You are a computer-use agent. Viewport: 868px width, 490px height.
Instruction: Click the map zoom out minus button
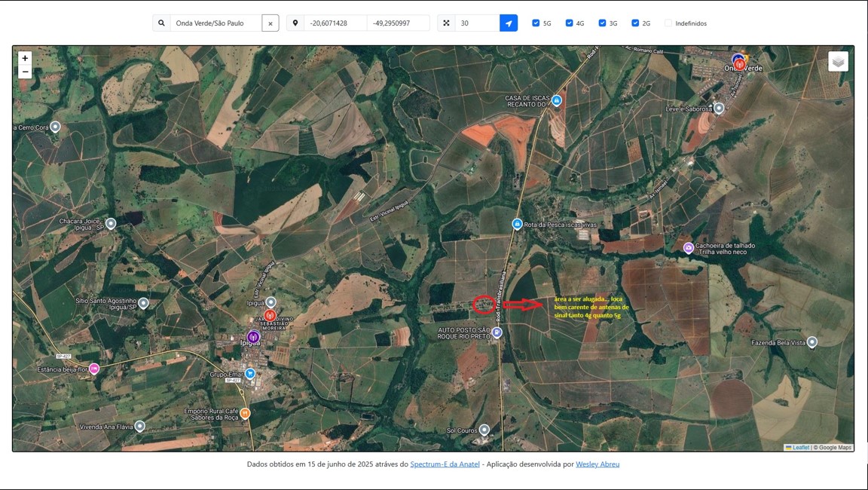[x=25, y=72]
